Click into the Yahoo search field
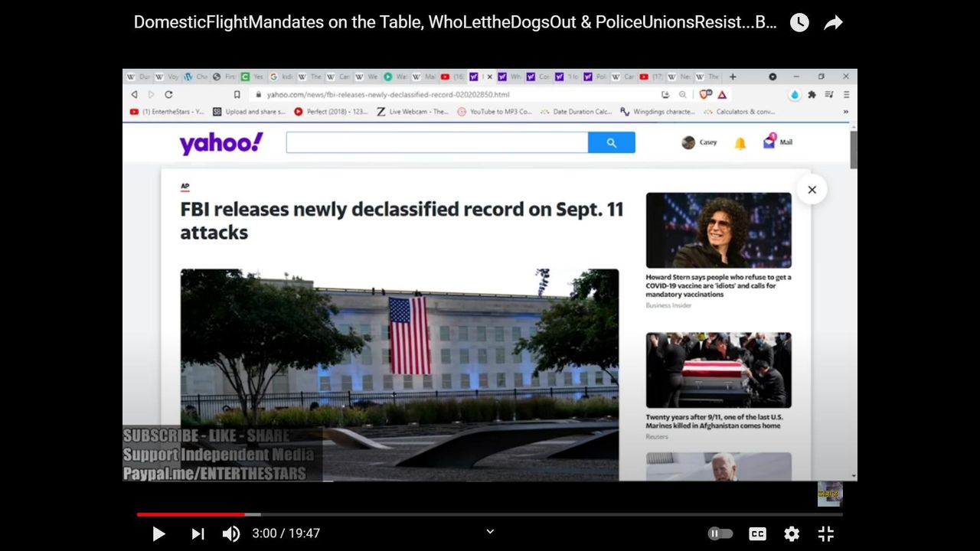 (x=436, y=142)
